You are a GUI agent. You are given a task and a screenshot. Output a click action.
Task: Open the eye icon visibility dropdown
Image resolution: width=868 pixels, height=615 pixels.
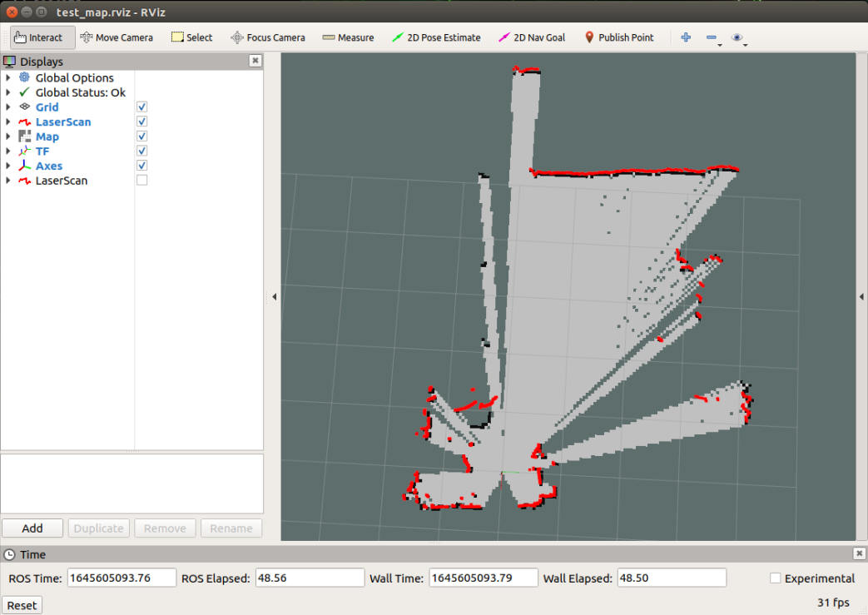(737, 37)
